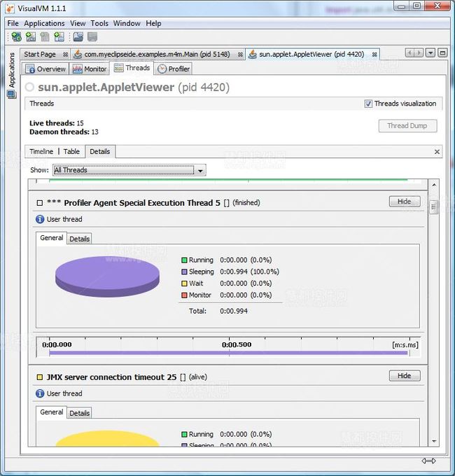Image resolution: width=455 pixels, height=476 pixels.
Task: Click the info icon beside the first User thread
Action: [40, 219]
